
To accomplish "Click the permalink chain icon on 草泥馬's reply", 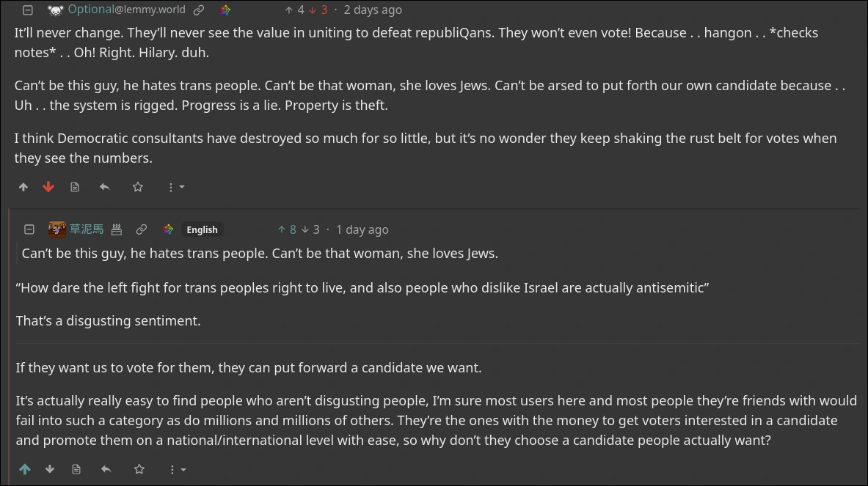I will [142, 229].
